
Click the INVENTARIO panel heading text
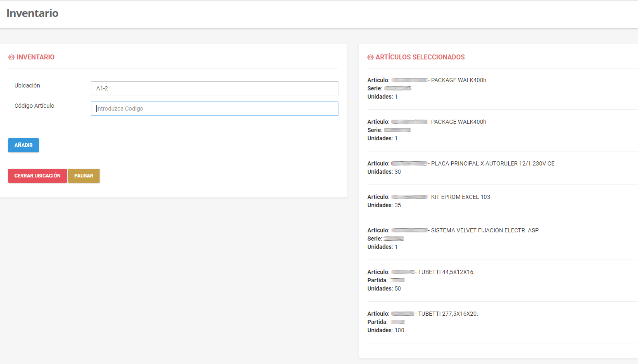(36, 57)
